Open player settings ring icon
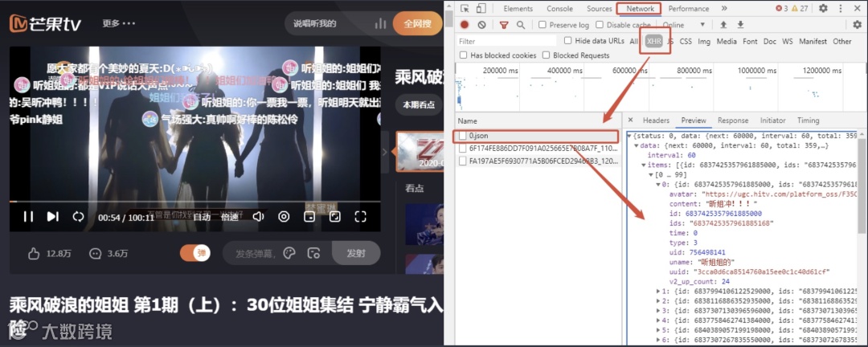Viewport: 868px width, 347px height. click(284, 216)
